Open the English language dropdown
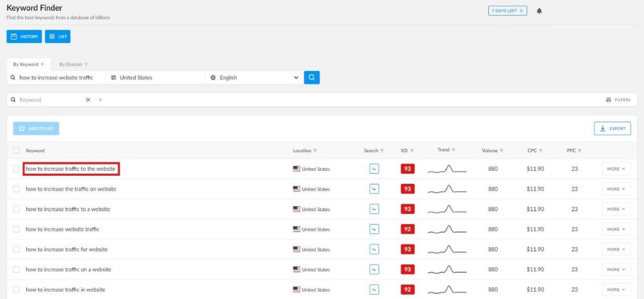This screenshot has height=299, width=644. tap(254, 78)
